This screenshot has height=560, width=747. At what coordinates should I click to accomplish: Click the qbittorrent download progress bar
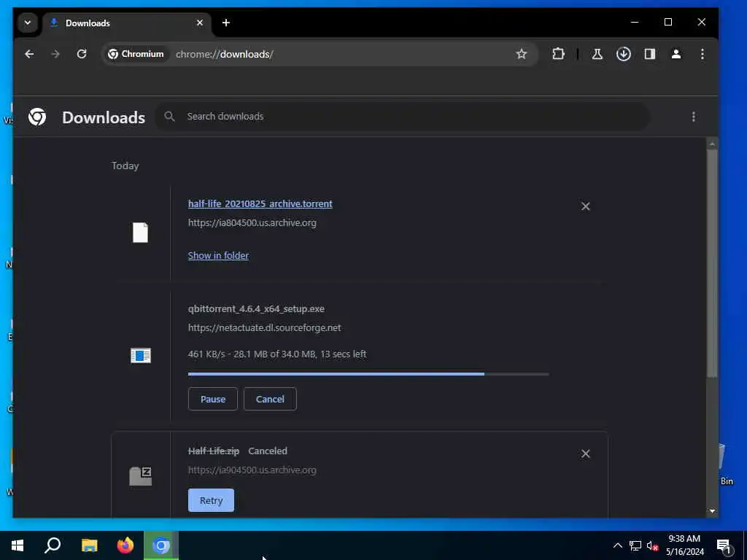[368, 374]
